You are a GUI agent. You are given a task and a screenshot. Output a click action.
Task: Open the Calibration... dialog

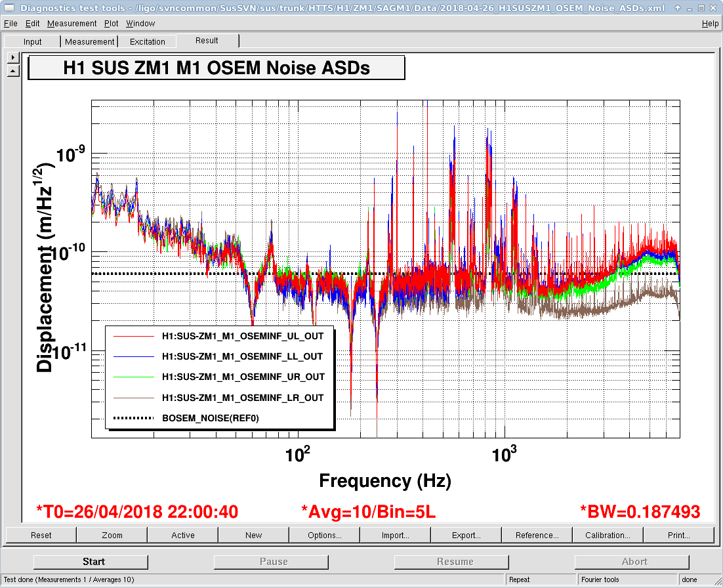(x=608, y=535)
